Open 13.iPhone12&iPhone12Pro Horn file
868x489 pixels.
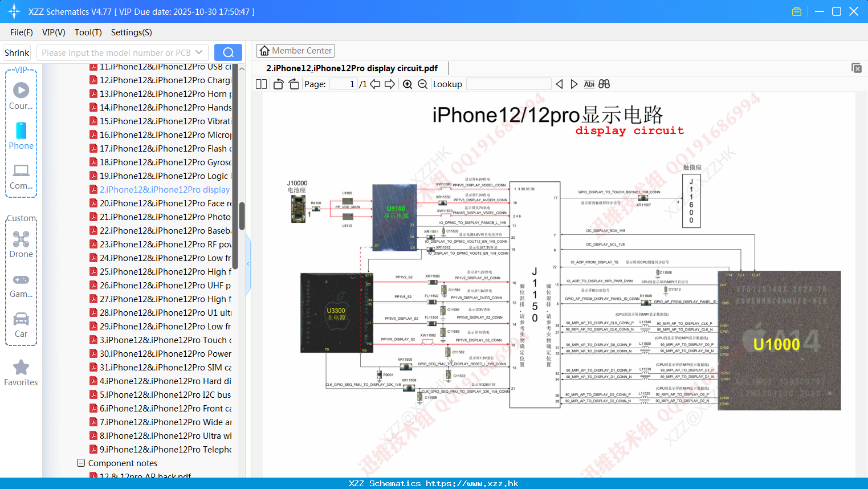point(161,94)
